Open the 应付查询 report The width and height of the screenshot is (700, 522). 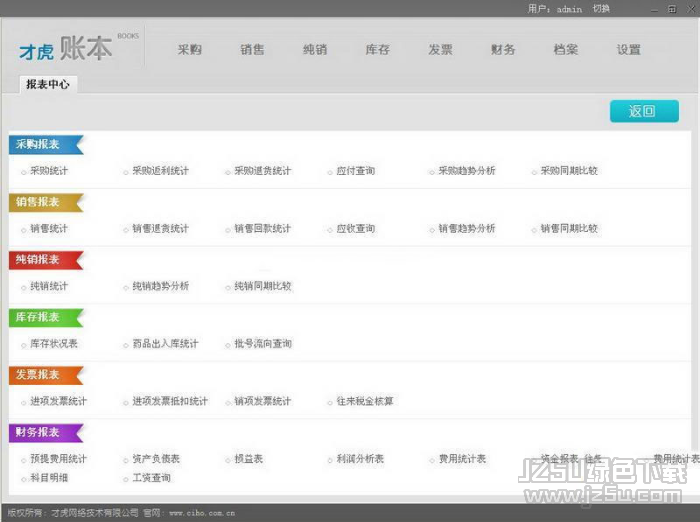click(355, 171)
